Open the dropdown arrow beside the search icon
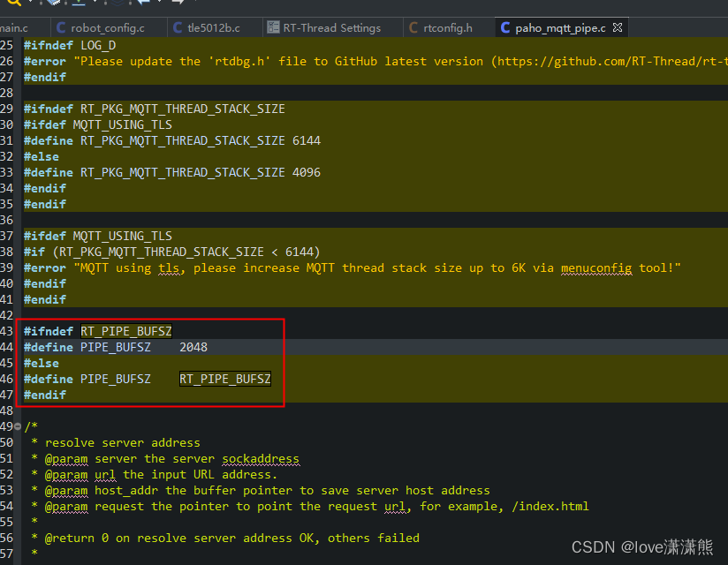Screen dimensions: 728x565 point(30,4)
